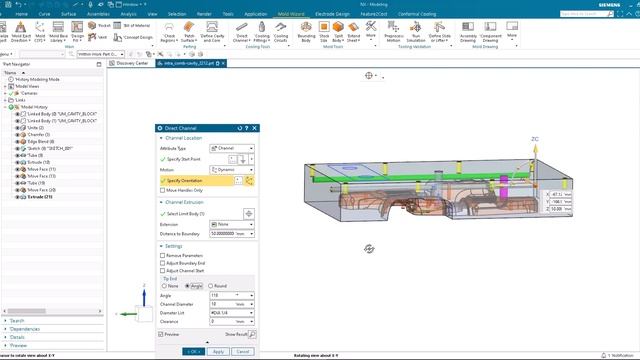Open Preprocess Motion tool
This screenshot has width=640, height=360.
(x=393, y=32)
